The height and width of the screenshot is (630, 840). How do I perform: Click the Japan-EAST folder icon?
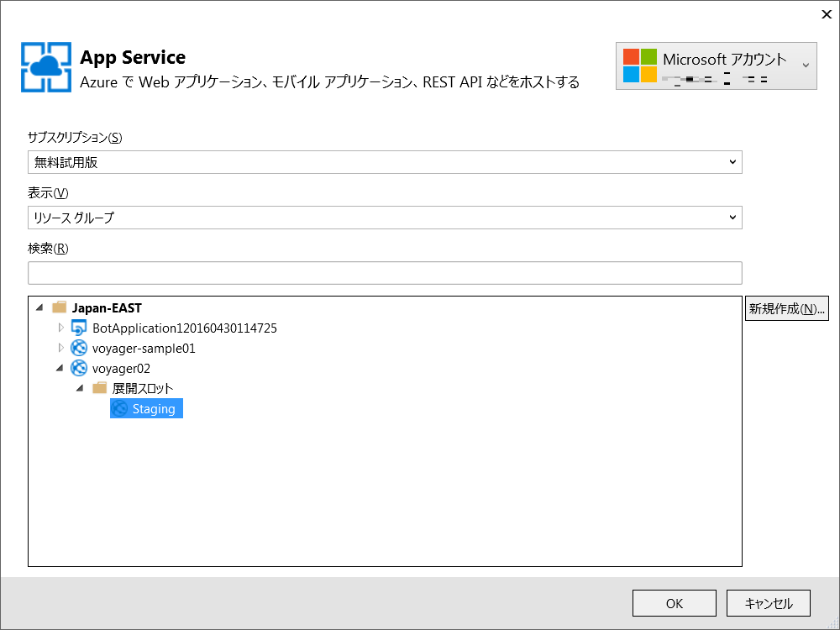coord(59,307)
